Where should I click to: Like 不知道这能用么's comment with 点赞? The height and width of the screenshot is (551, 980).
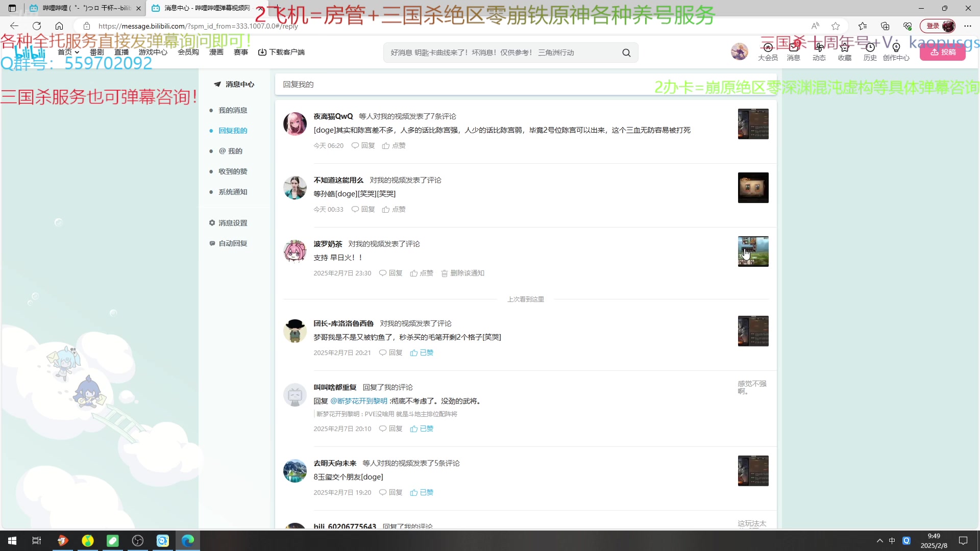coord(394,210)
